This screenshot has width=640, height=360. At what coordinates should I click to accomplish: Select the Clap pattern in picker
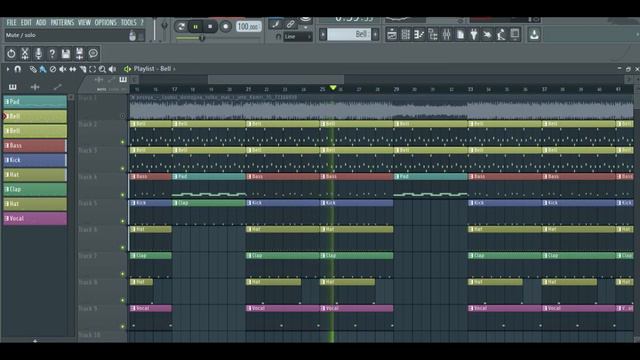(x=35, y=189)
